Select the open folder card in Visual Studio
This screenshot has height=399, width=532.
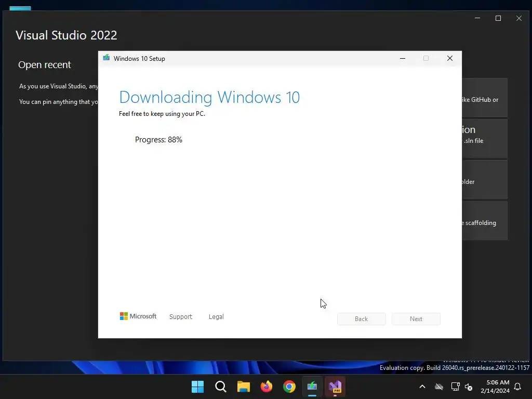(x=485, y=179)
